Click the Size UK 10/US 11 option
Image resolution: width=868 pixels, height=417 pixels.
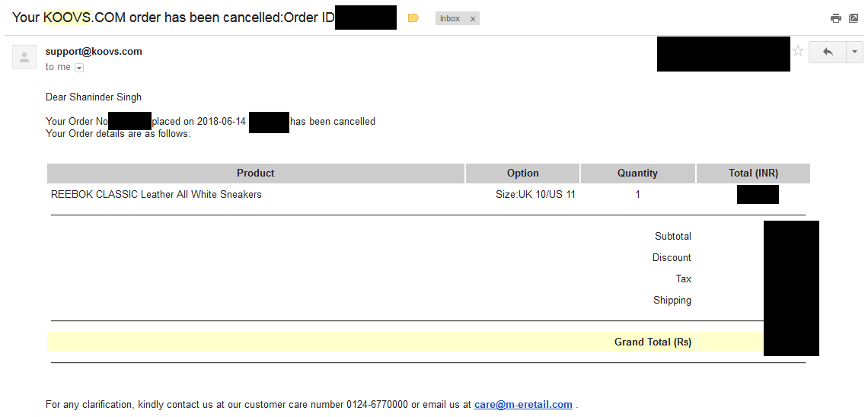535,195
